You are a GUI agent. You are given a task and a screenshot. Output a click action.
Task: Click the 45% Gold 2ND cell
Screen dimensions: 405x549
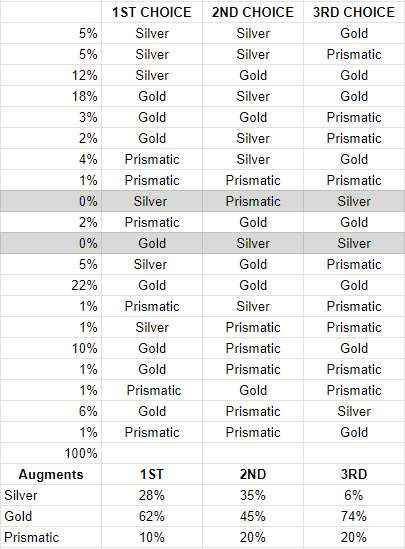253,516
